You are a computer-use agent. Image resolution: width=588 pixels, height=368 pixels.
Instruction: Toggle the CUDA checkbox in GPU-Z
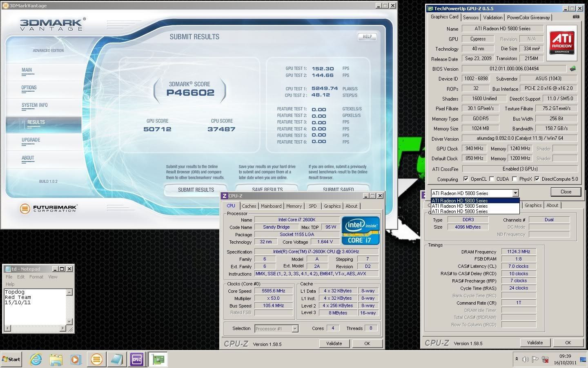pyautogui.click(x=492, y=179)
